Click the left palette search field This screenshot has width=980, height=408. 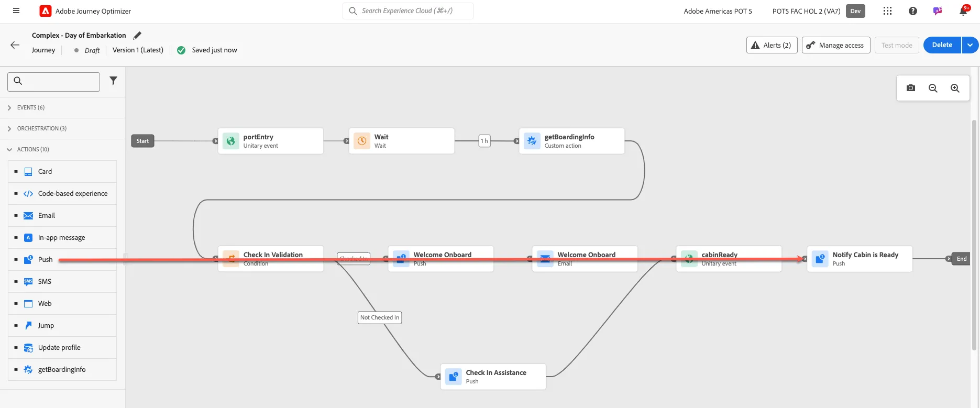coord(53,81)
